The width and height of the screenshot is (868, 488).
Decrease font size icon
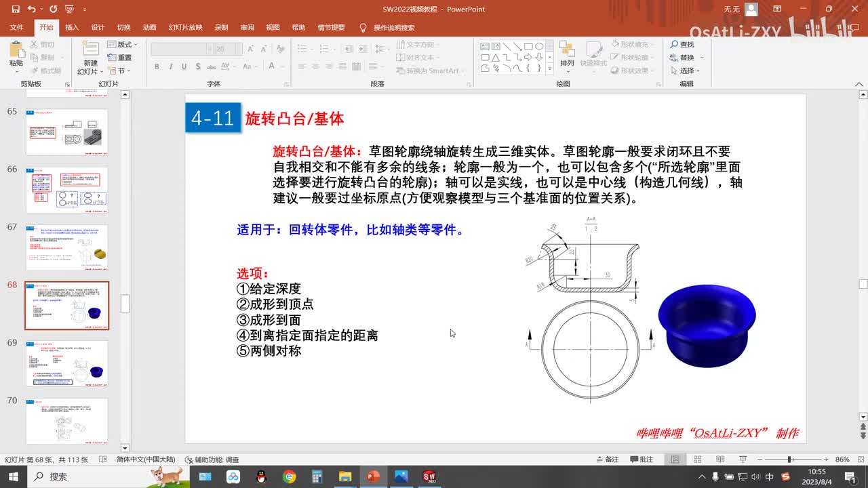264,49
